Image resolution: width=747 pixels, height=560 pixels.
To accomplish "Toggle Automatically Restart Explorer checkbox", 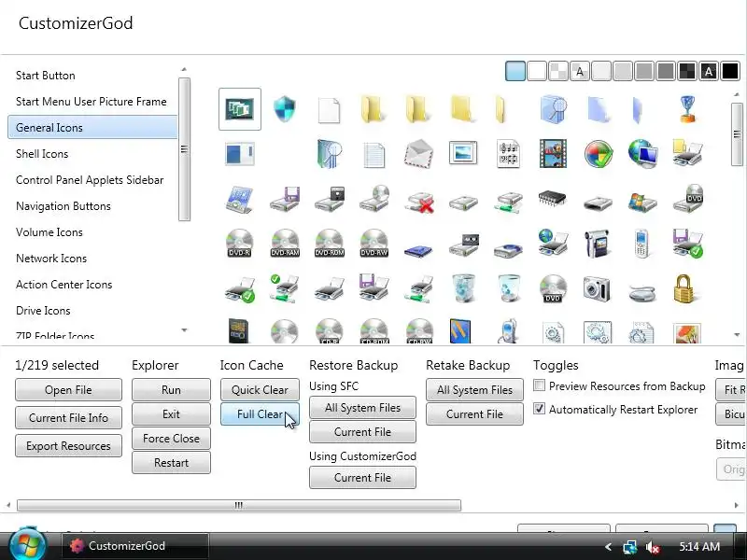I will pos(539,409).
